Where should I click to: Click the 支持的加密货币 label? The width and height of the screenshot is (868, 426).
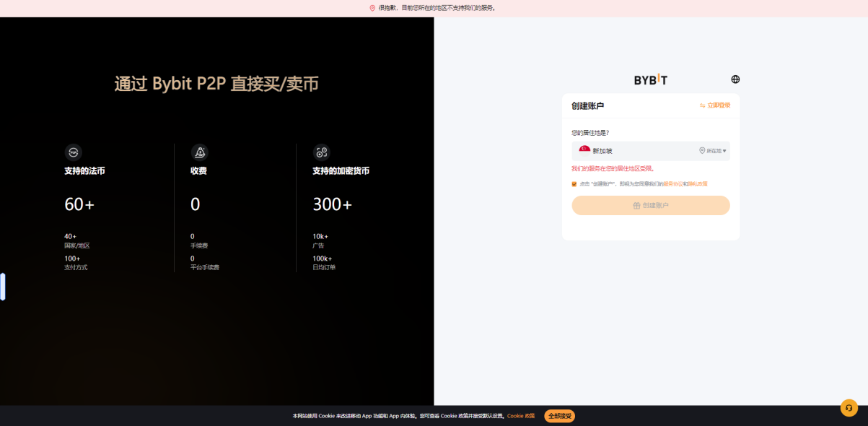(341, 171)
